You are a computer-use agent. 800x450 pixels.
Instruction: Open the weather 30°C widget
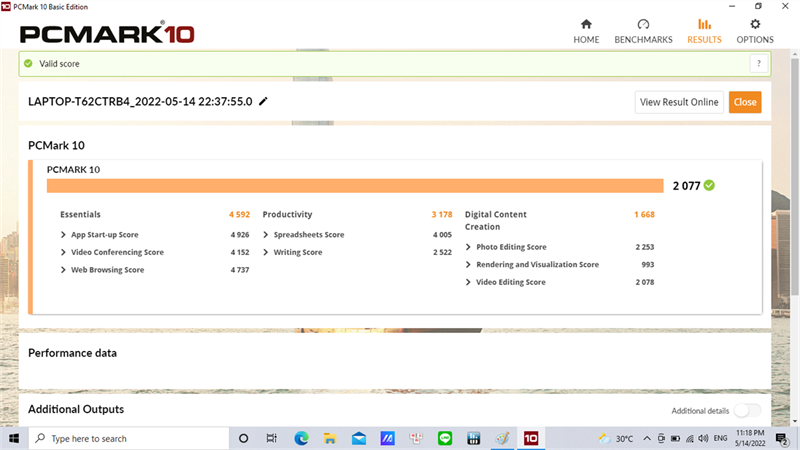(616, 438)
